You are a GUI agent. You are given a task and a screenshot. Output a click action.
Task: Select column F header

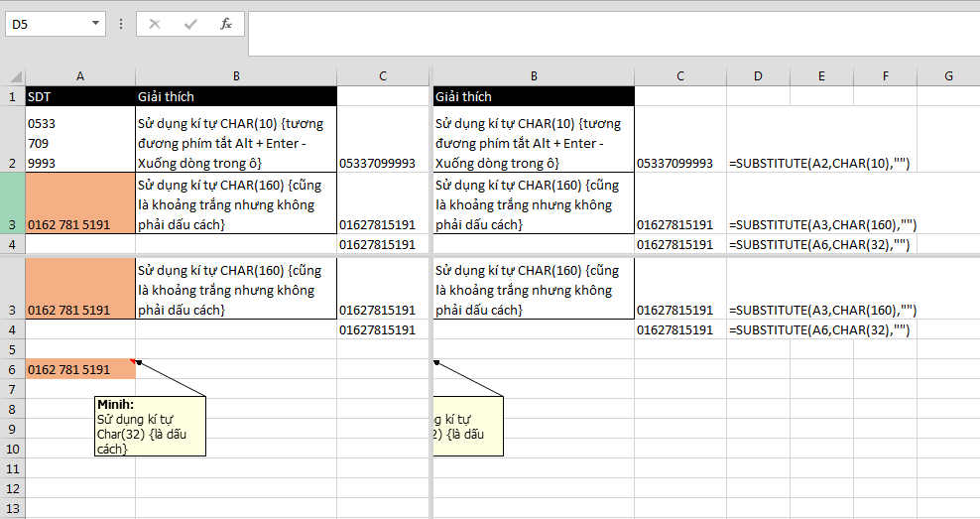coord(885,76)
